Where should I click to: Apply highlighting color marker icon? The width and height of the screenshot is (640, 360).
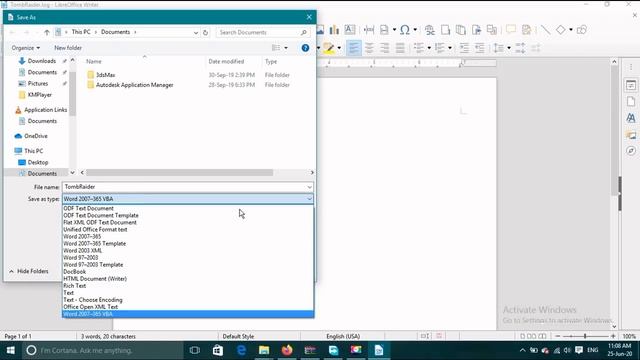pyautogui.click(x=329, y=48)
